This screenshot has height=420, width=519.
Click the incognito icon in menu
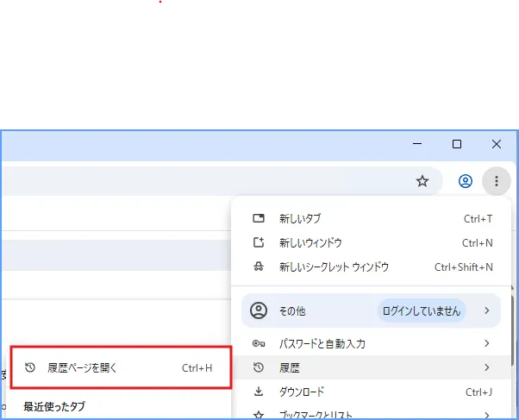coord(259,266)
